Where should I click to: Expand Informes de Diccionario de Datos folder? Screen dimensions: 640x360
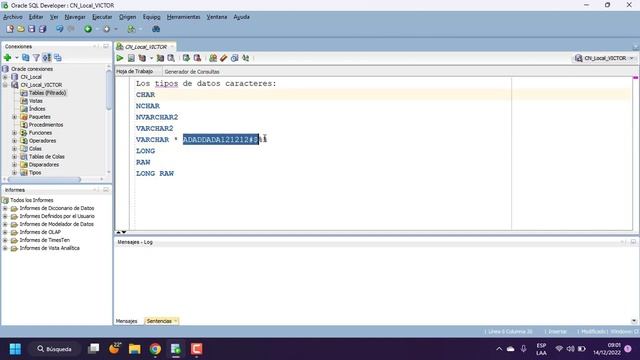5,208
